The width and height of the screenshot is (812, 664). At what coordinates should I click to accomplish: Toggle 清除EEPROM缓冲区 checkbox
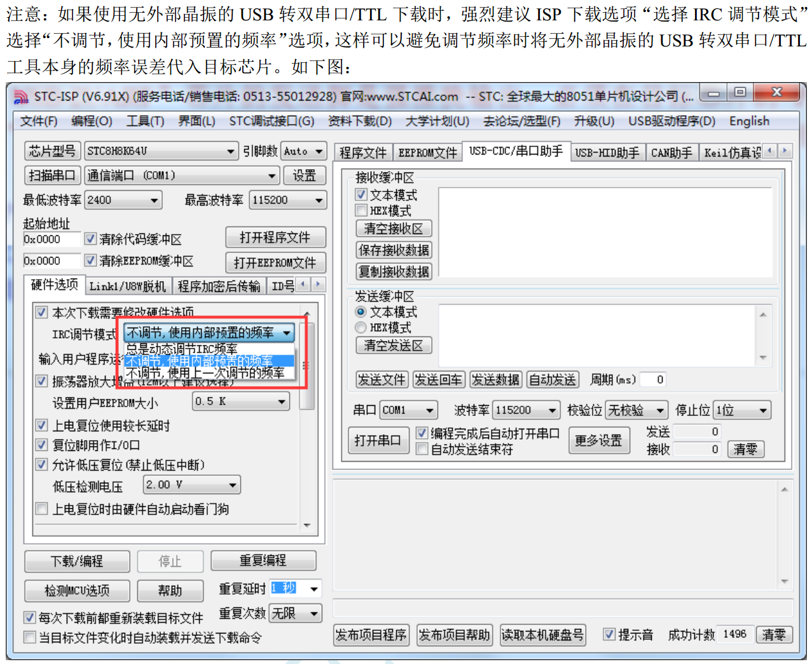(x=91, y=261)
